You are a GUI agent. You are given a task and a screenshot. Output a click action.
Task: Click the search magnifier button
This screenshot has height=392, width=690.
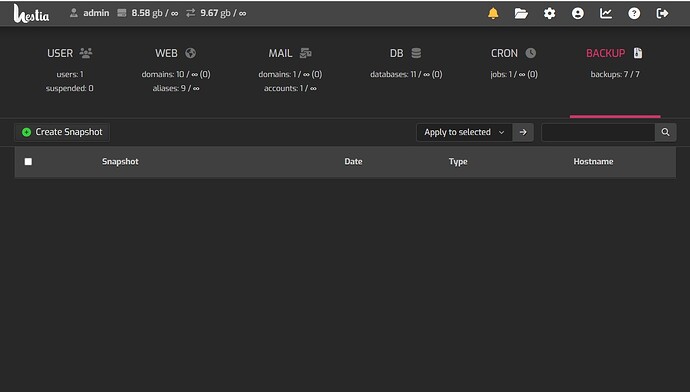point(665,132)
